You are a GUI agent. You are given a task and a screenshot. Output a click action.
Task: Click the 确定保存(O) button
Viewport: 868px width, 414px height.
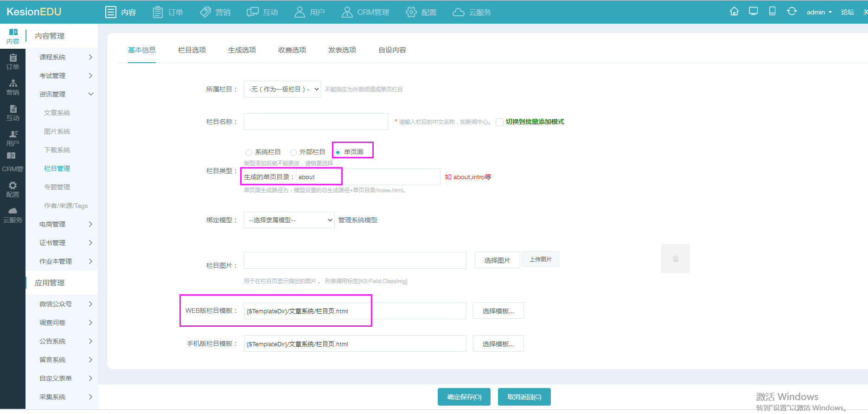coord(464,397)
